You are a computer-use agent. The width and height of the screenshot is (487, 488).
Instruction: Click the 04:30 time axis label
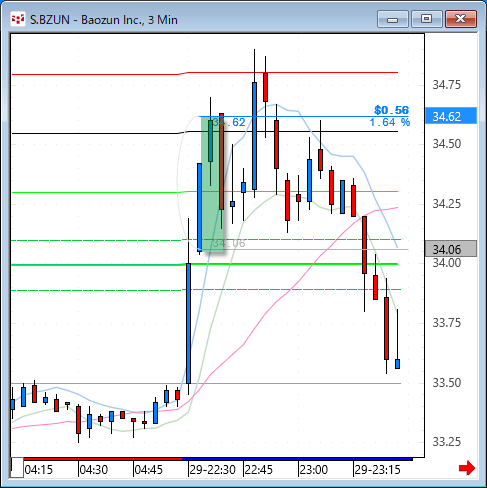(x=94, y=470)
